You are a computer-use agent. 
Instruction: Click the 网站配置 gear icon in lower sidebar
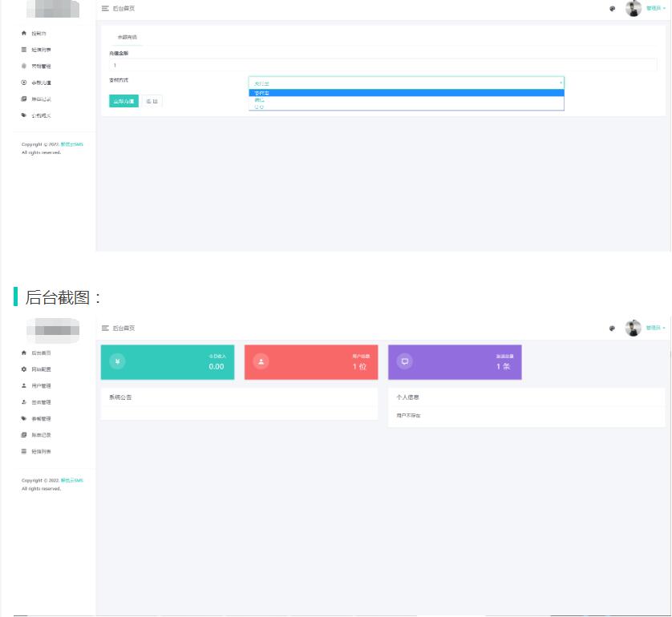[23, 369]
